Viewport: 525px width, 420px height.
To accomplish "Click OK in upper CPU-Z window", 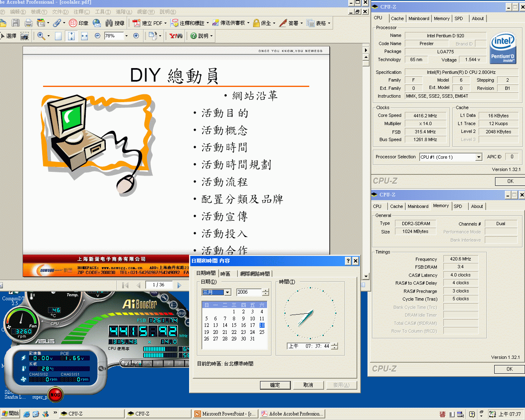I will click(510, 181).
